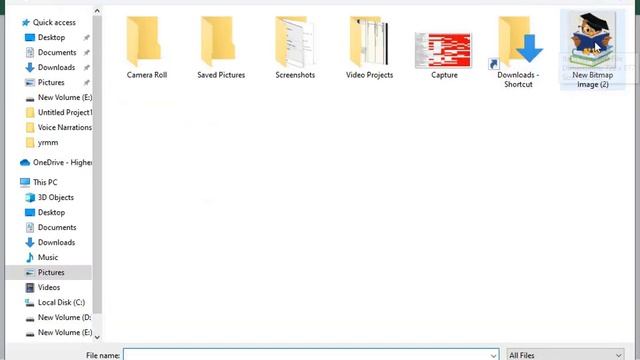This screenshot has width=640, height=360.
Task: Click the Desktop pin icon in Quick access
Action: [86, 38]
